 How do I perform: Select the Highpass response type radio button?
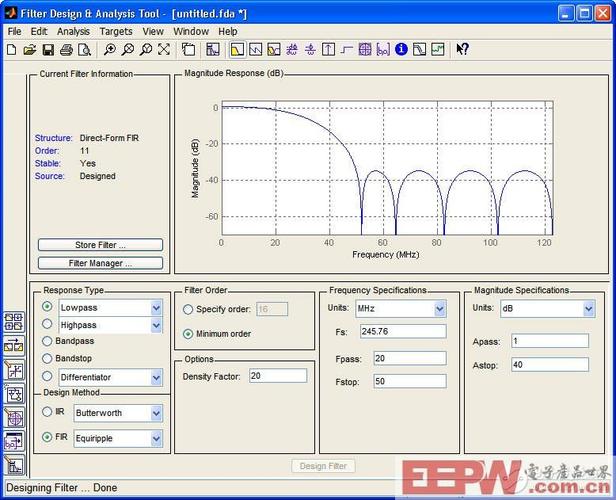coord(47,324)
